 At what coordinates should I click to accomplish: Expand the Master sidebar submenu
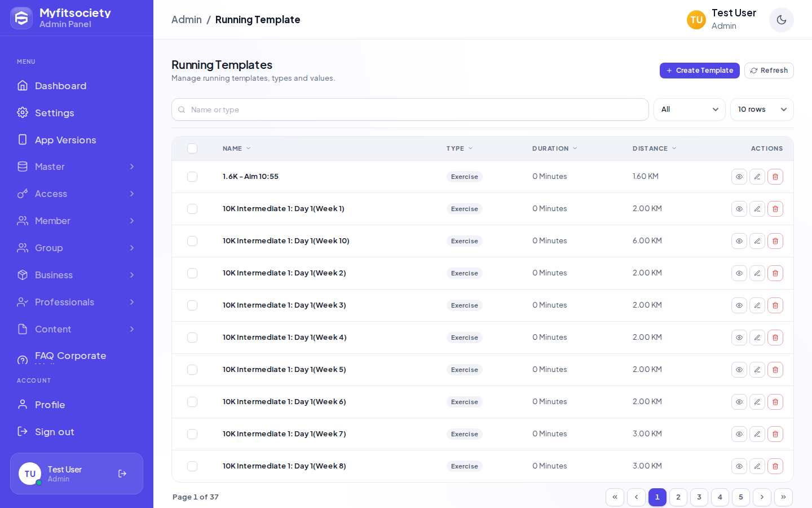[77, 167]
